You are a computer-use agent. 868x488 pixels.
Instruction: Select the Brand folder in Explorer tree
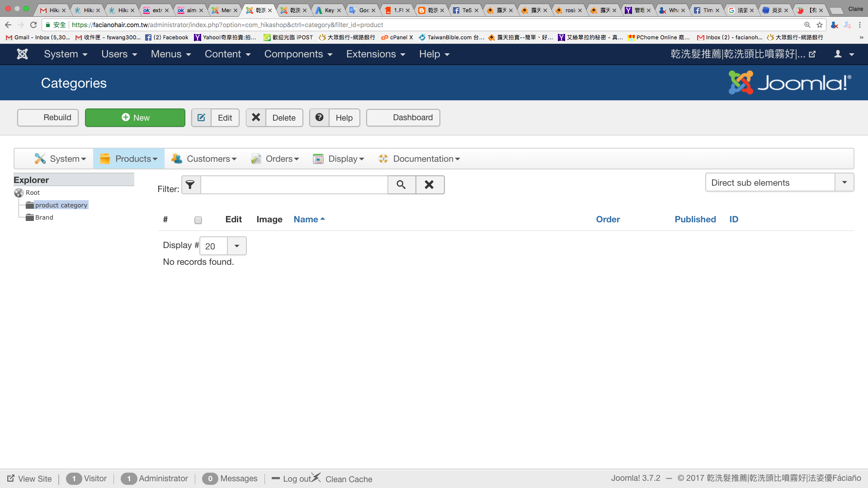coord(44,217)
